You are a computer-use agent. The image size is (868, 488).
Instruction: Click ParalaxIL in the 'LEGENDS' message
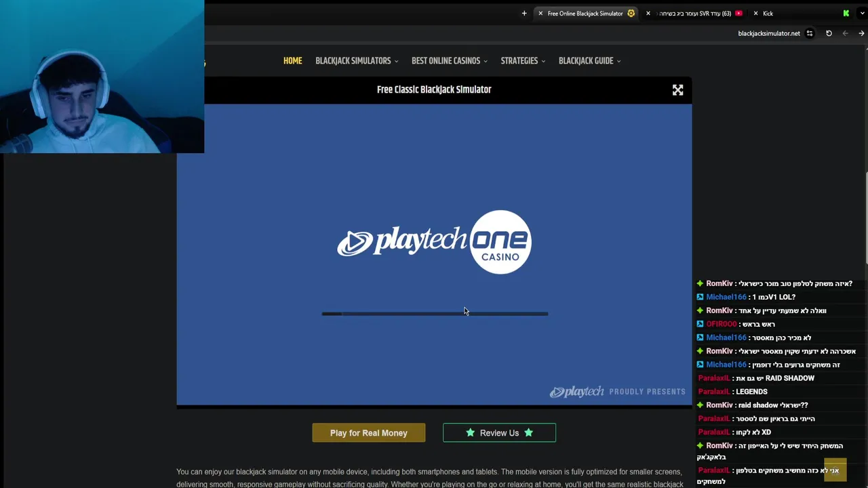click(x=713, y=392)
